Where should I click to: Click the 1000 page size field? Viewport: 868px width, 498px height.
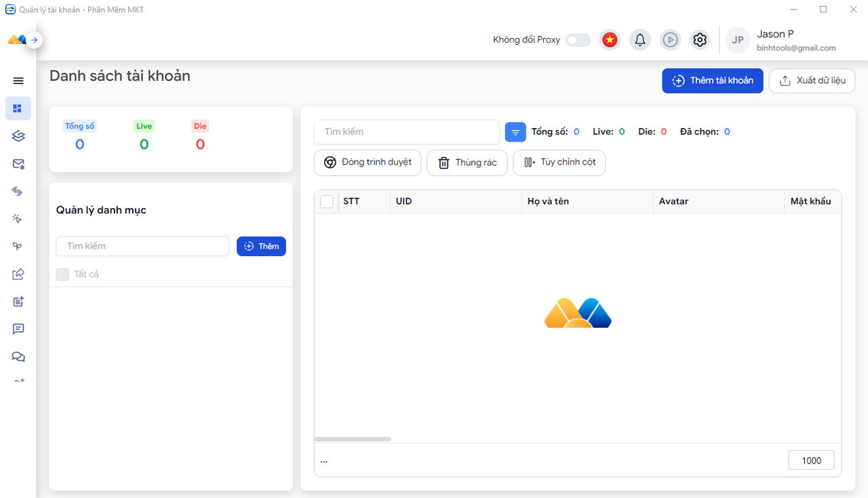point(812,461)
